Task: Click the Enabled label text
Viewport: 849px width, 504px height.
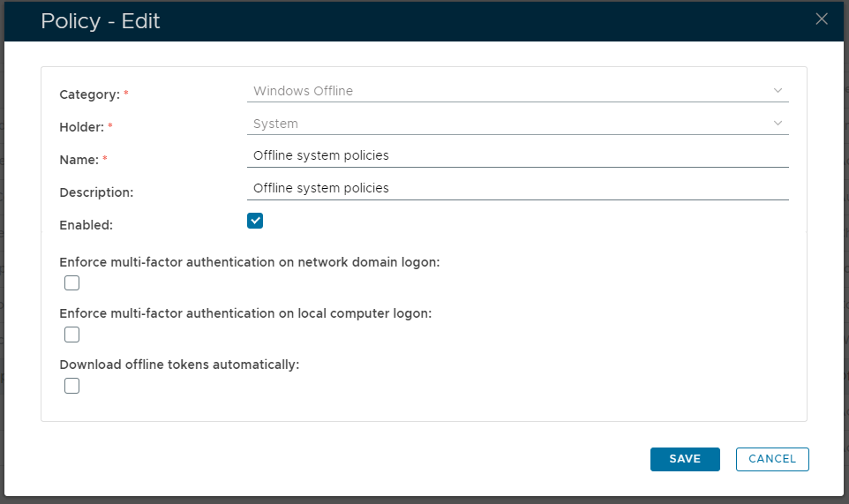Action: pos(86,225)
